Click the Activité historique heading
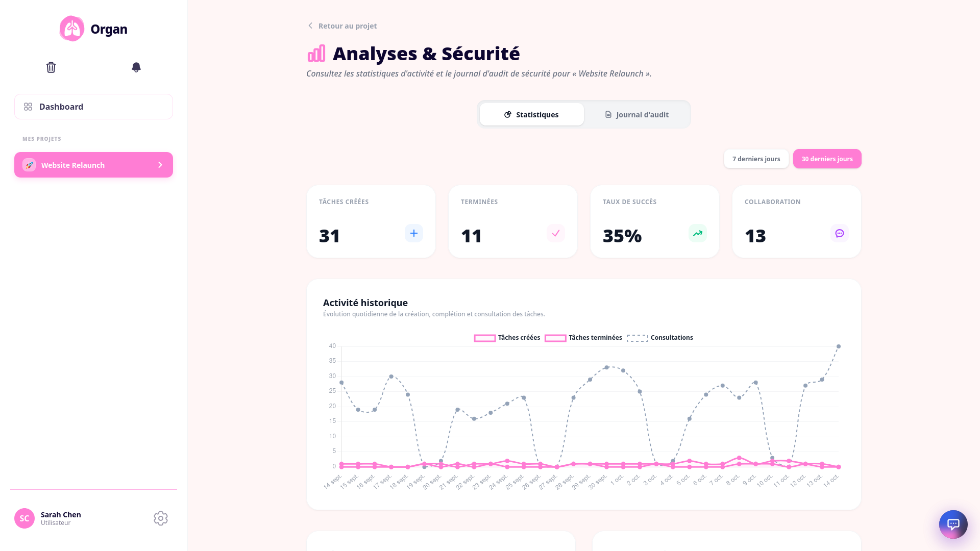The width and height of the screenshot is (980, 551). (x=365, y=303)
